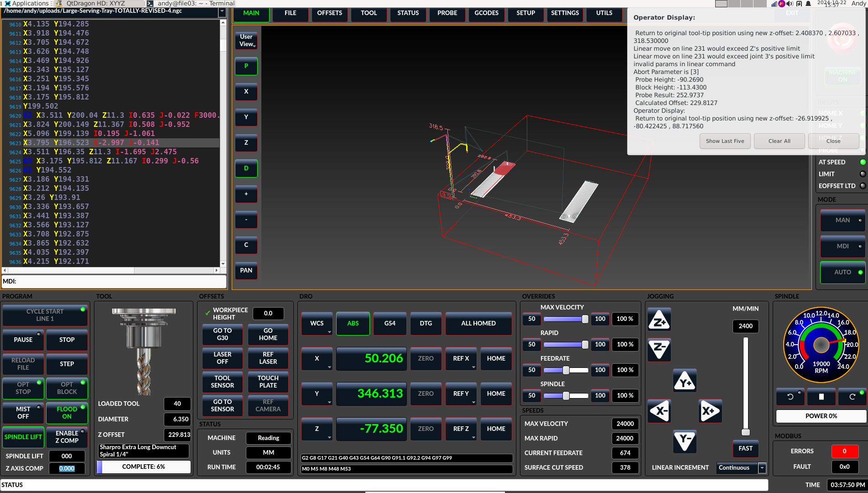Open the FILE tab

tap(291, 13)
